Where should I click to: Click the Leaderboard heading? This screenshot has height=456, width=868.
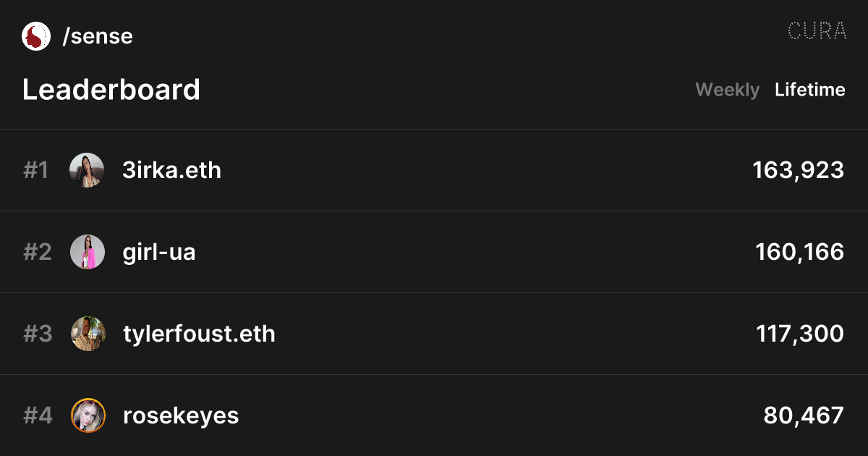coord(111,90)
